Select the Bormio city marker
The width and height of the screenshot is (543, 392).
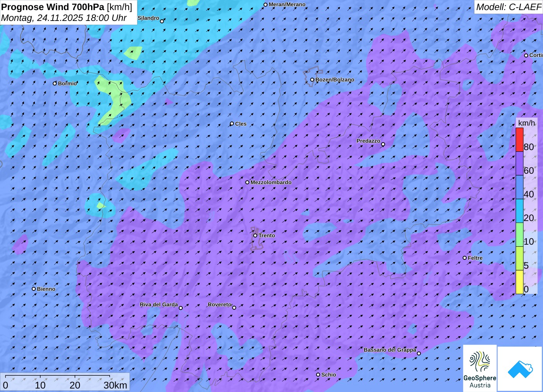[55, 83]
